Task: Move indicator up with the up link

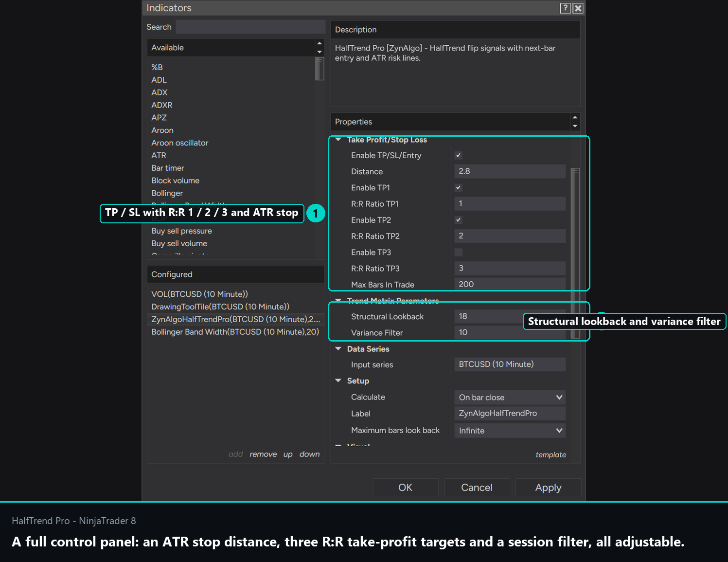Action: pyautogui.click(x=288, y=454)
